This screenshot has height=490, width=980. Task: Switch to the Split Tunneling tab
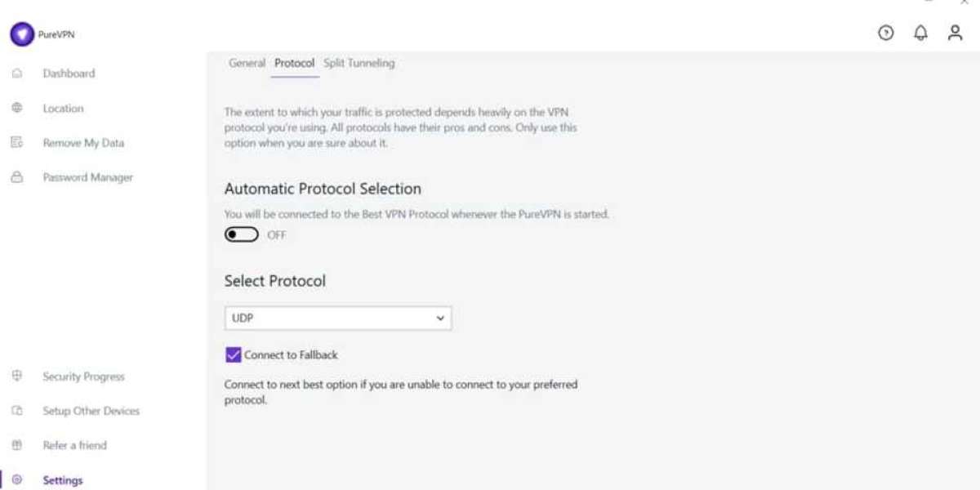(x=359, y=63)
